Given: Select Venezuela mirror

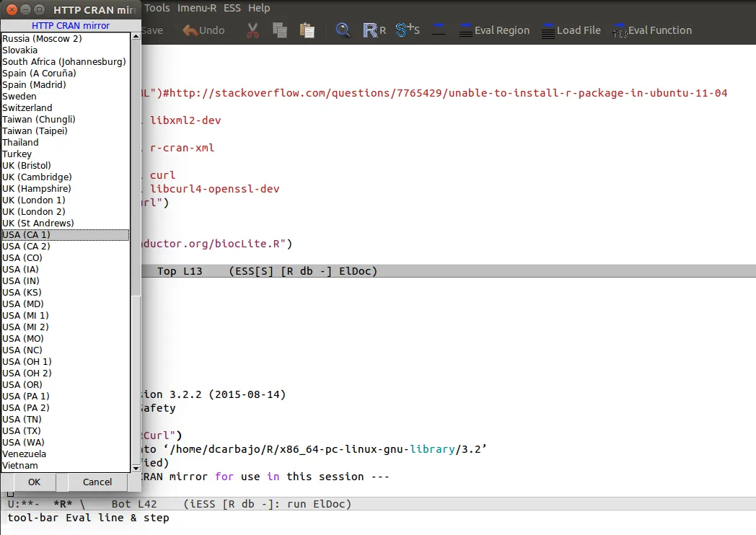Looking at the screenshot, I should tap(66, 454).
